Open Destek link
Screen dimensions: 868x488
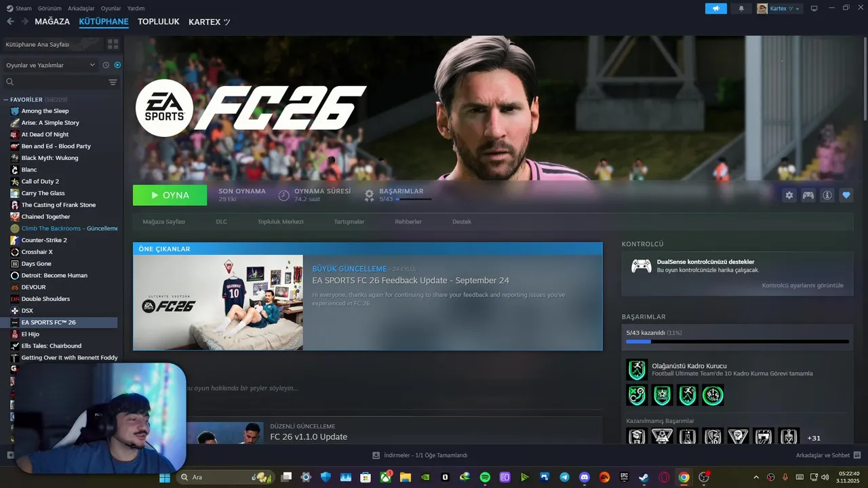(x=462, y=222)
